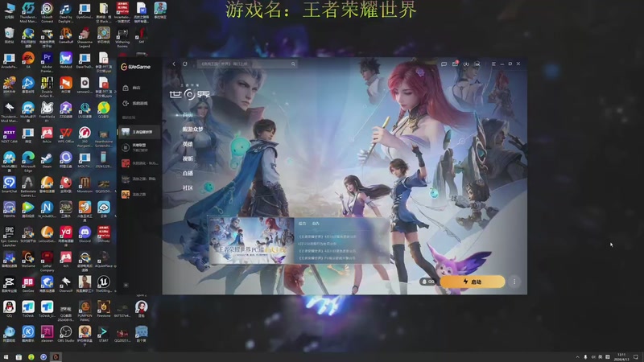Open the Firestone desktop icon
The height and width of the screenshot is (362, 644).
[x=104, y=309]
